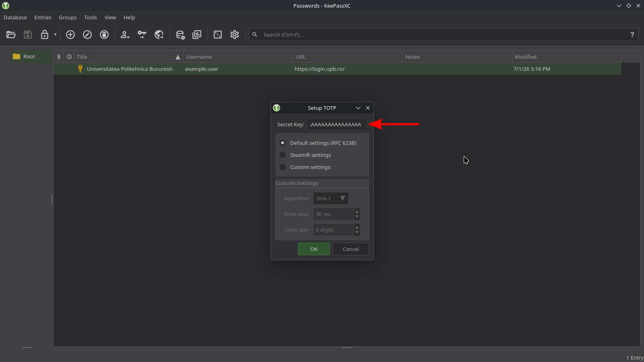Select Steam® settings radio button
This screenshot has height=362, width=644.
283,155
